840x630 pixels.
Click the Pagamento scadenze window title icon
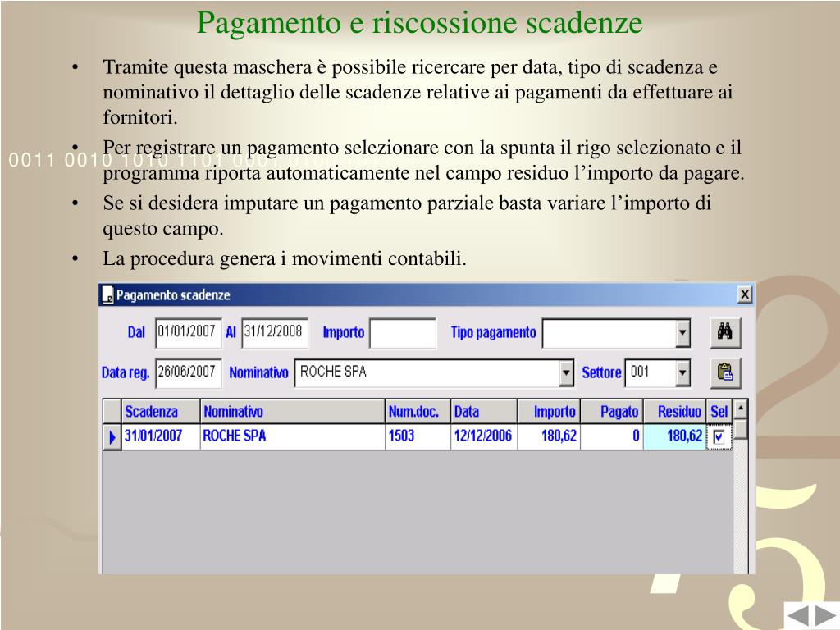click(107, 294)
